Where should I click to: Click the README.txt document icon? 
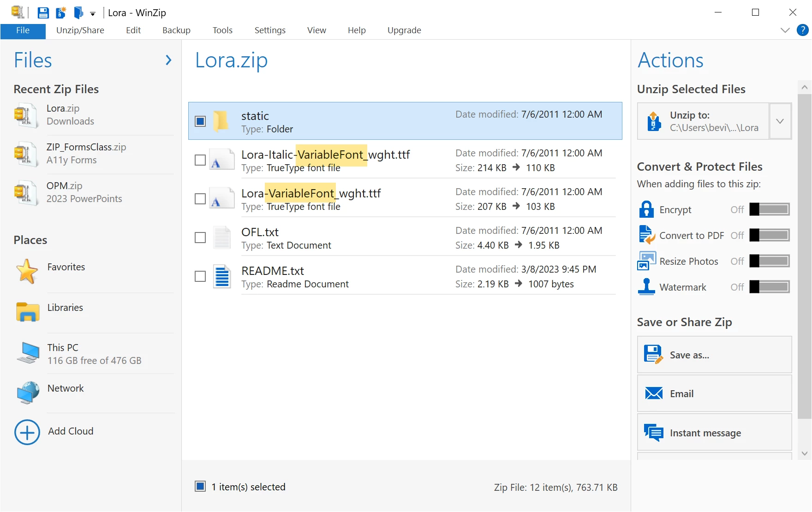tap(222, 276)
